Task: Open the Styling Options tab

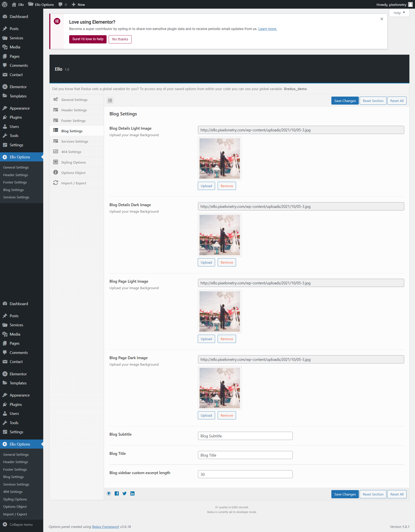Action: coord(73,162)
